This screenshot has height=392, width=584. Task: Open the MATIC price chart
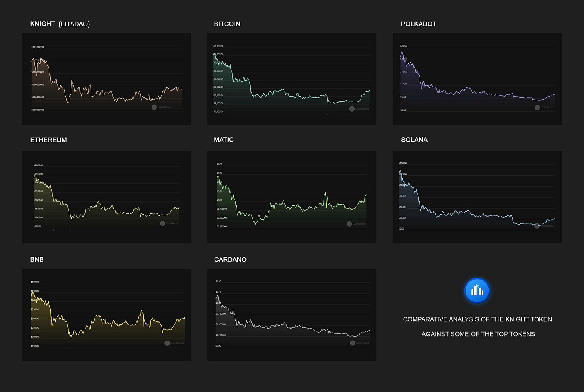[292, 197]
